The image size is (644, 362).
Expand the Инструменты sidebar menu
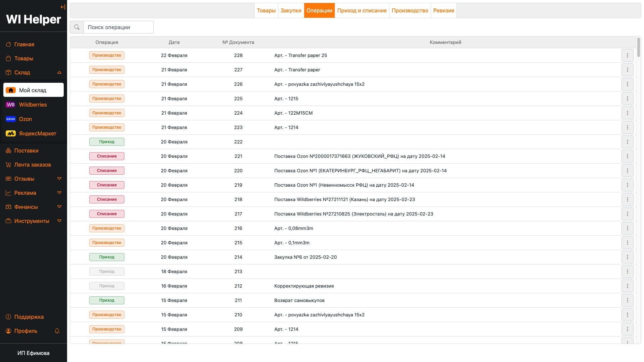coord(59,221)
